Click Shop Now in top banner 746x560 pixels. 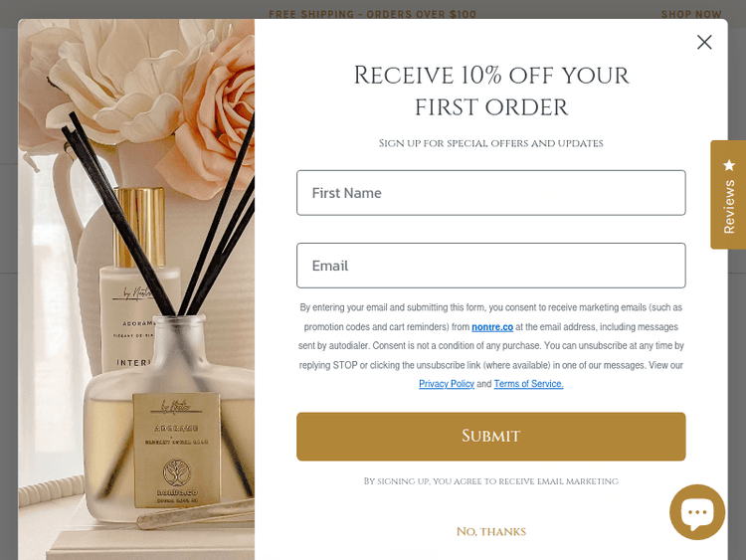(691, 14)
